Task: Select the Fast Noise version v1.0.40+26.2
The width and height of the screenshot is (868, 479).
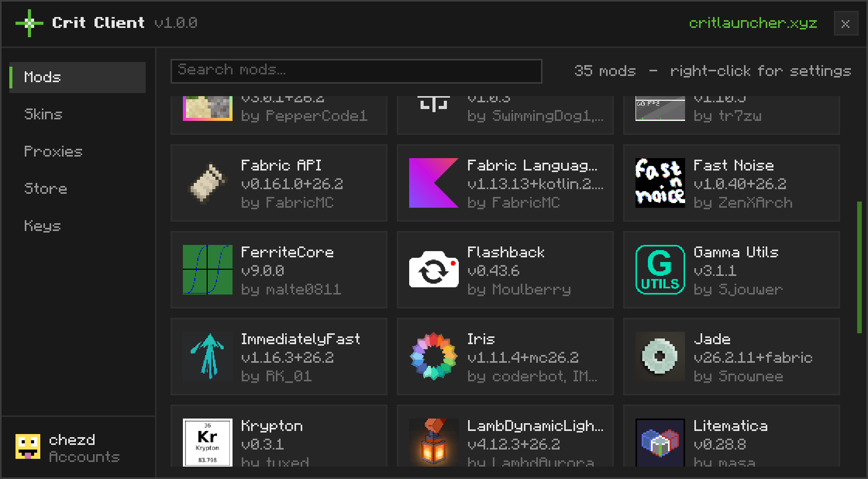Action: click(x=740, y=184)
